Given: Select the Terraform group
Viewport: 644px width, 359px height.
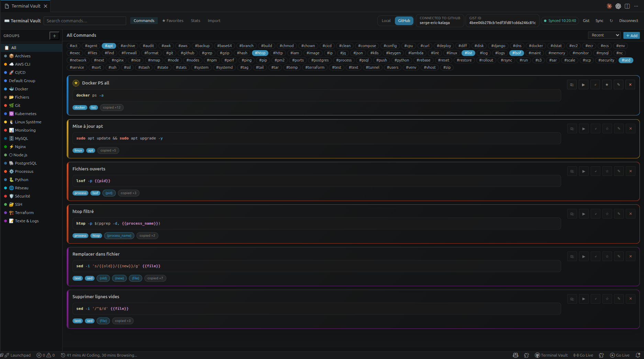Looking at the screenshot, I should (31, 213).
